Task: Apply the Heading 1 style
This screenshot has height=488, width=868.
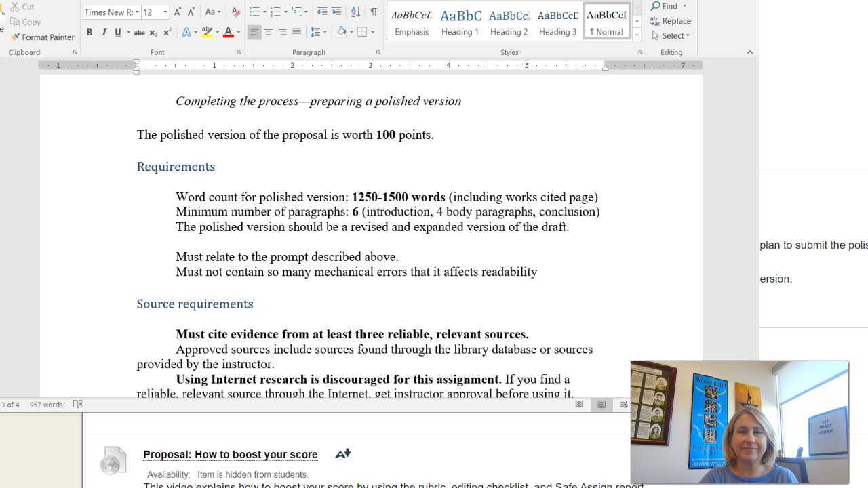Action: point(460,22)
